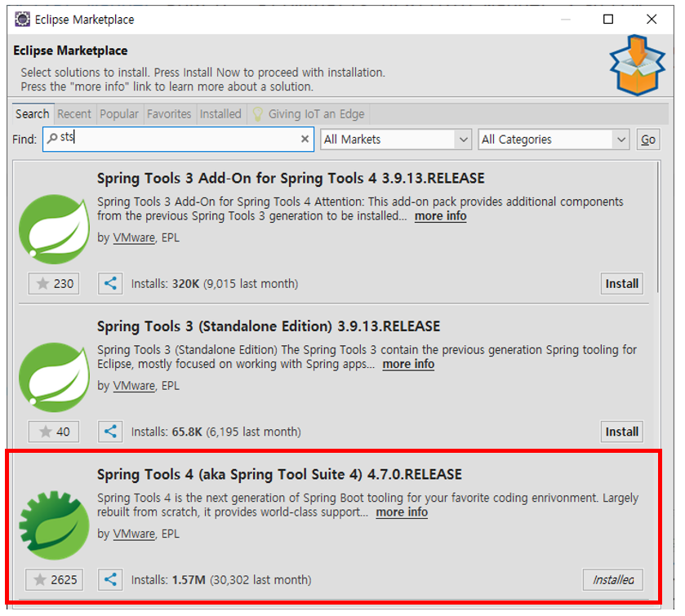Click the Installed button for Spring Tools 4
Viewport: 685px width, 616px height.
[x=613, y=580]
